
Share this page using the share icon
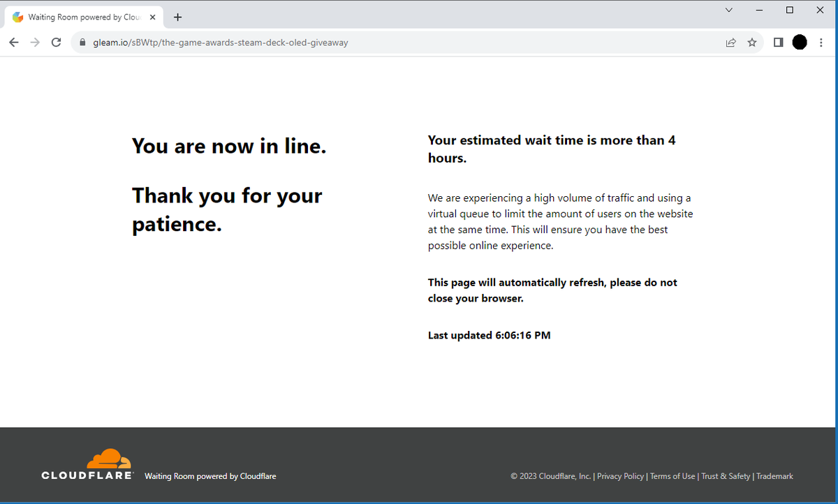click(x=730, y=43)
